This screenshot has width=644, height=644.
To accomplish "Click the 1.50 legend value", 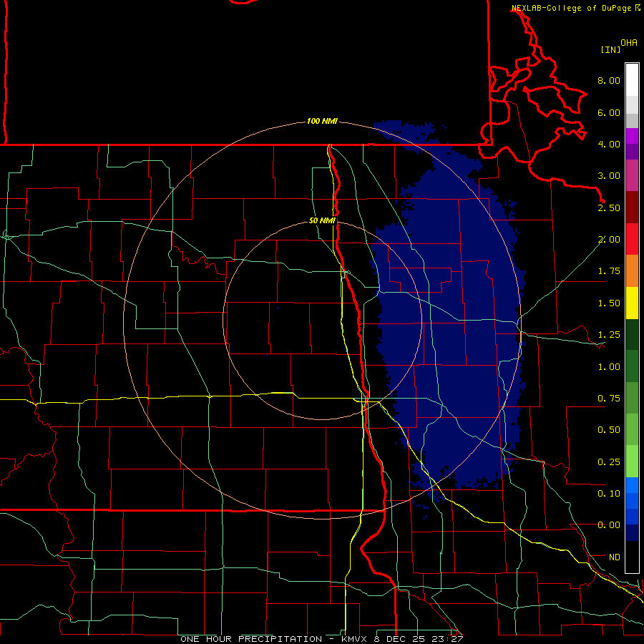I will [x=609, y=303].
